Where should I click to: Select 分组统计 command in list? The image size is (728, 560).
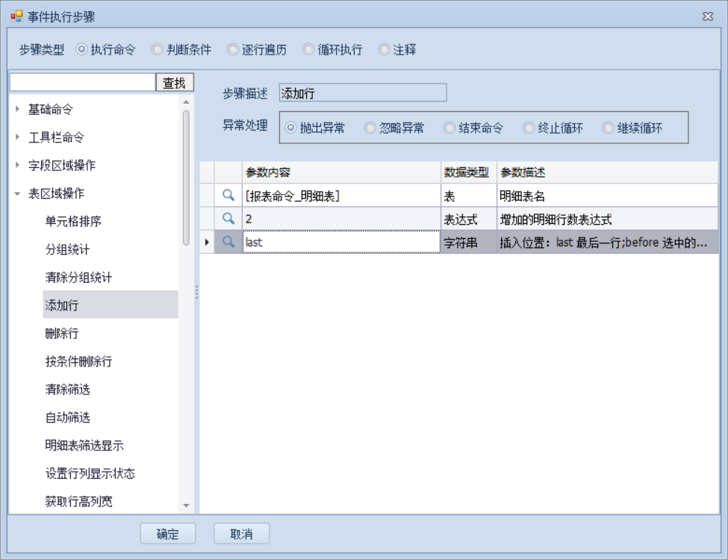coord(67,249)
